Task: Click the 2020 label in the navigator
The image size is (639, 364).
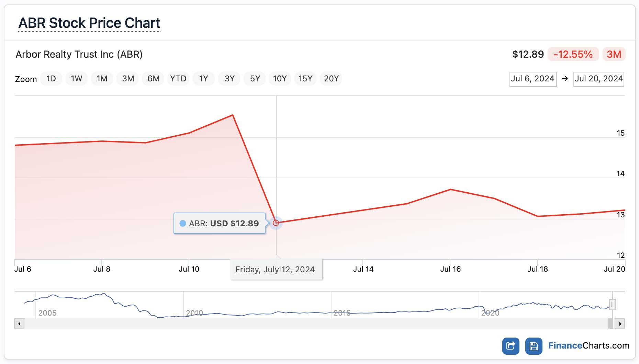Action: 490,313
